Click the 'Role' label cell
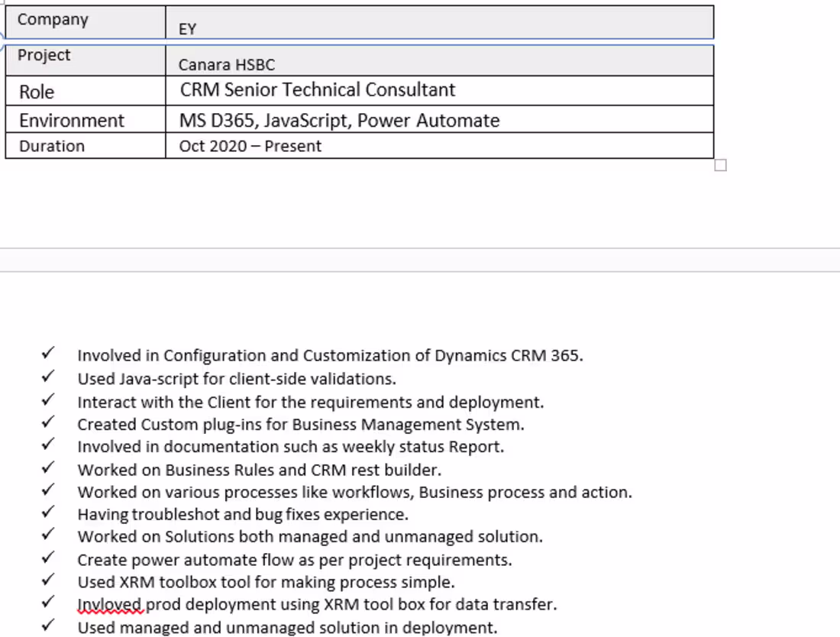 pos(86,91)
